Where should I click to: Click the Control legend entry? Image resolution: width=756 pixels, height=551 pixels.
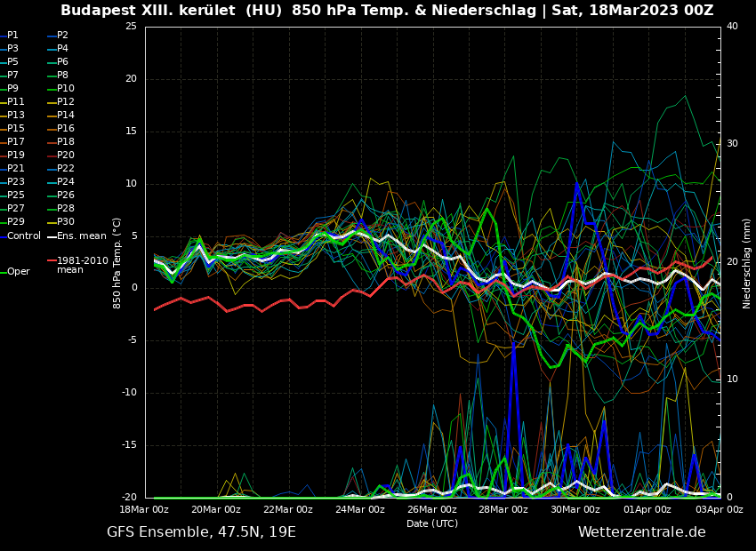[24, 236]
